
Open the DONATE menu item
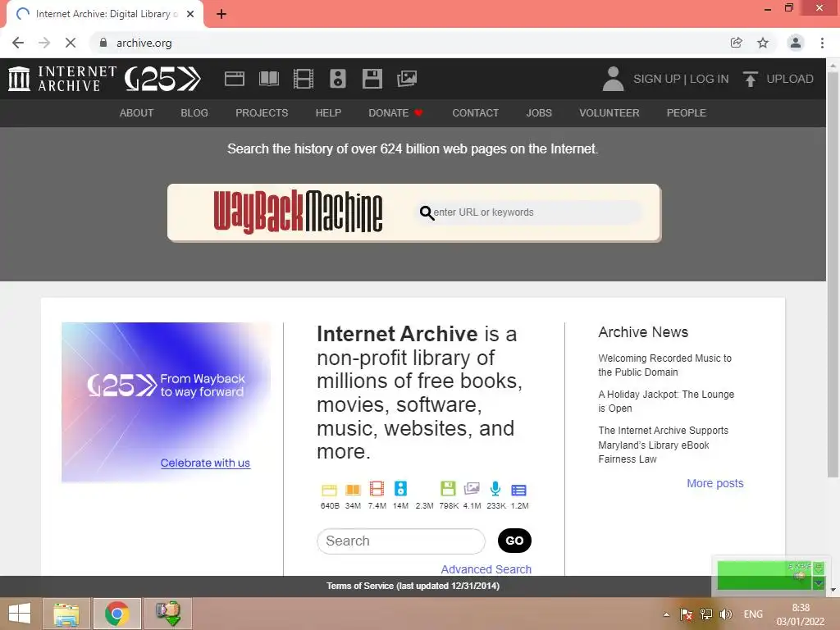click(396, 113)
